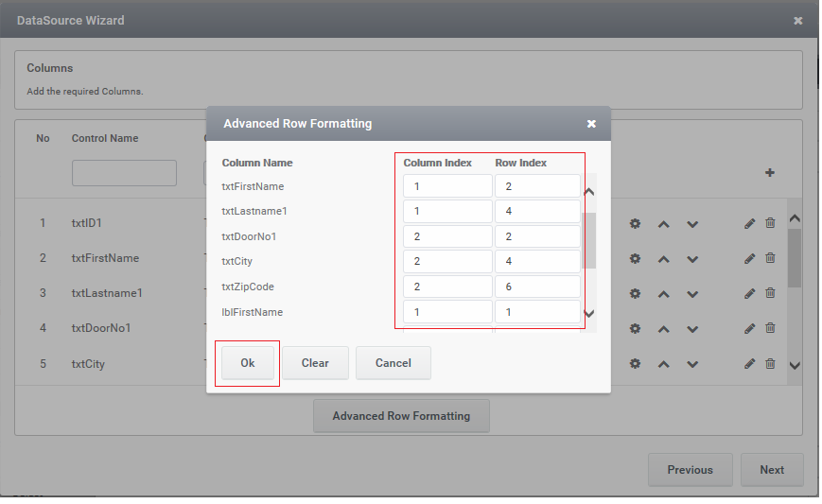Click the plus icon to add a column
This screenshot has width=822, height=504.
(770, 173)
